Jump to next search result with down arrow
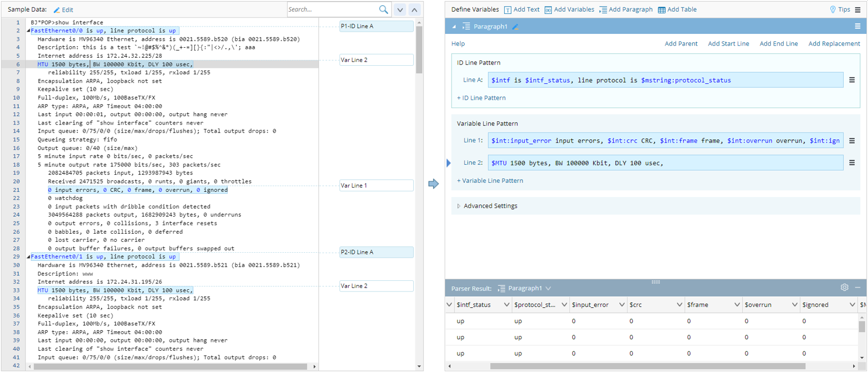Image resolution: width=868 pixels, height=372 pixels. tap(400, 10)
